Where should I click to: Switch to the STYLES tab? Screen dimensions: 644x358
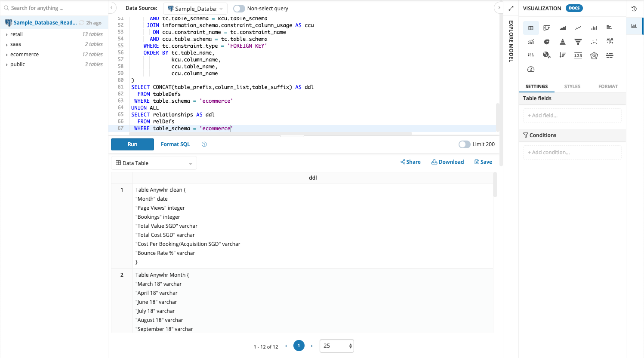(572, 86)
